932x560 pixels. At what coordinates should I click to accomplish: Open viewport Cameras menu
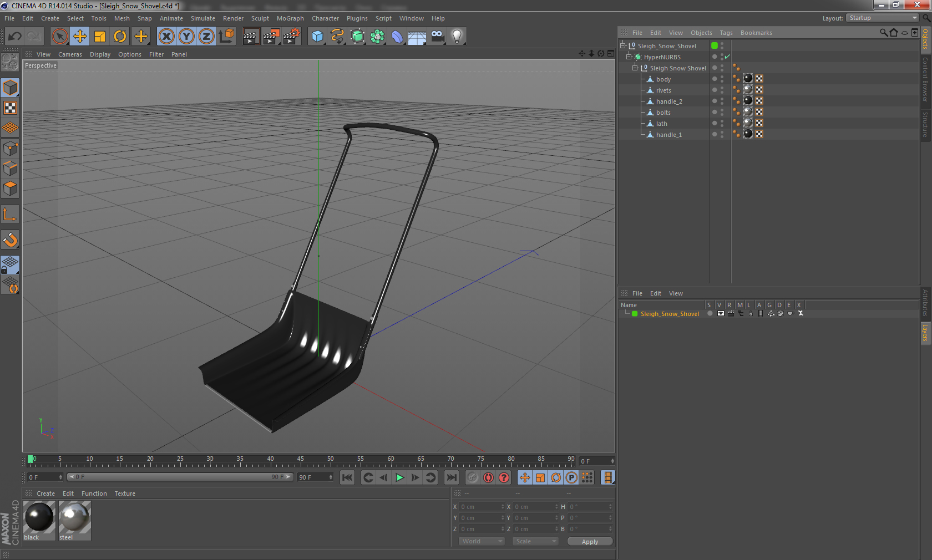tap(70, 54)
